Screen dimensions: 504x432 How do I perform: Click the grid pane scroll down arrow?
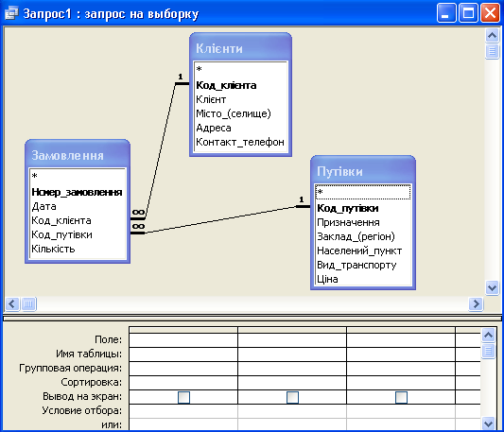click(x=488, y=423)
